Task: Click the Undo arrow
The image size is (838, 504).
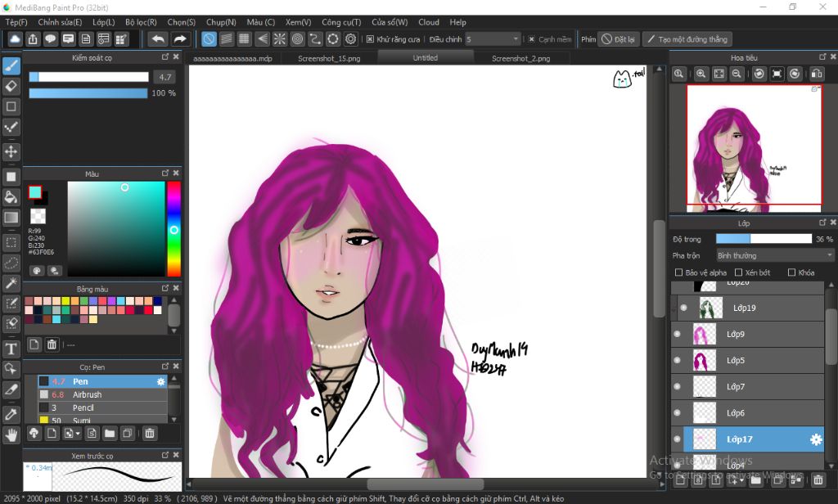Action: point(158,39)
